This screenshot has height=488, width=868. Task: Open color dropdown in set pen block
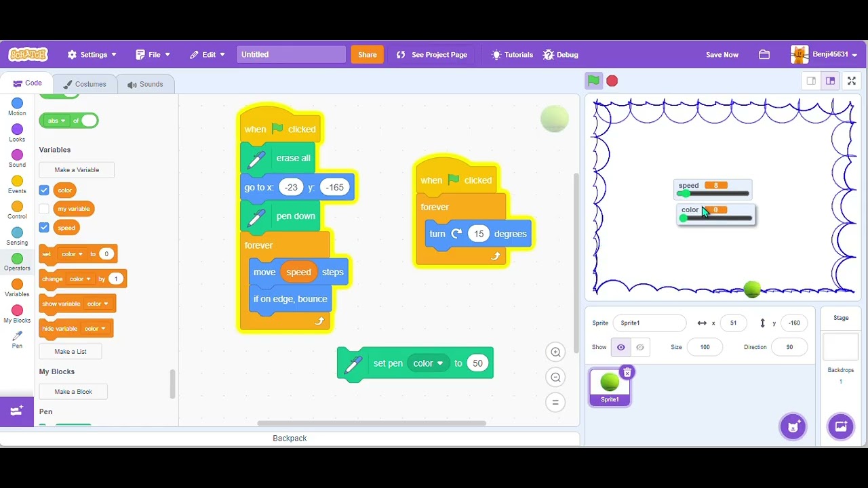pyautogui.click(x=428, y=363)
